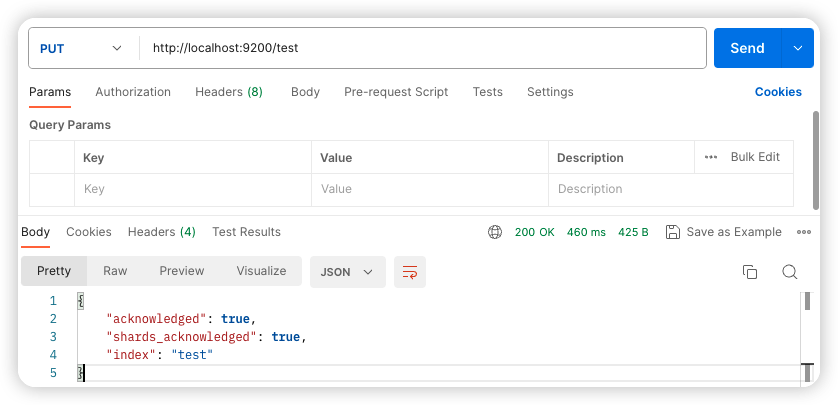Select the Raw response view
838x405 pixels.
[115, 271]
